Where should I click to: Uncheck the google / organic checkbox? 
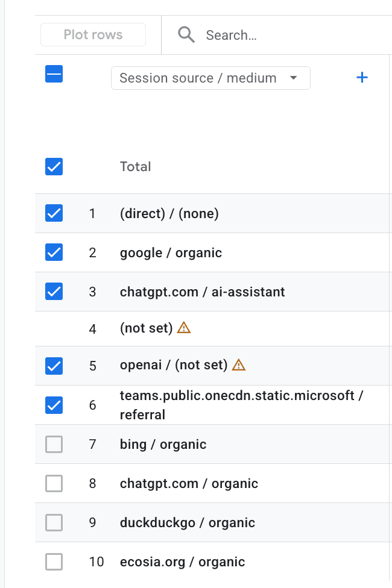54,252
